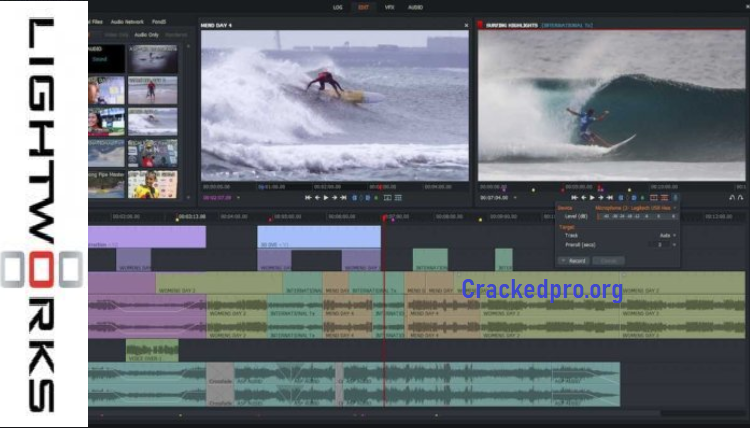Select the boy in yellow shirt thumbnail

coord(152,184)
